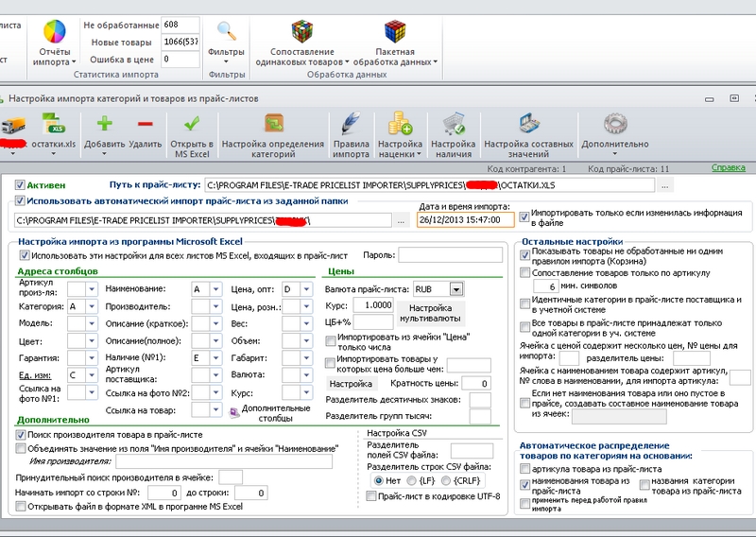Click the Пароль input field
Viewport: 756px width, 537px height.
coord(451,254)
